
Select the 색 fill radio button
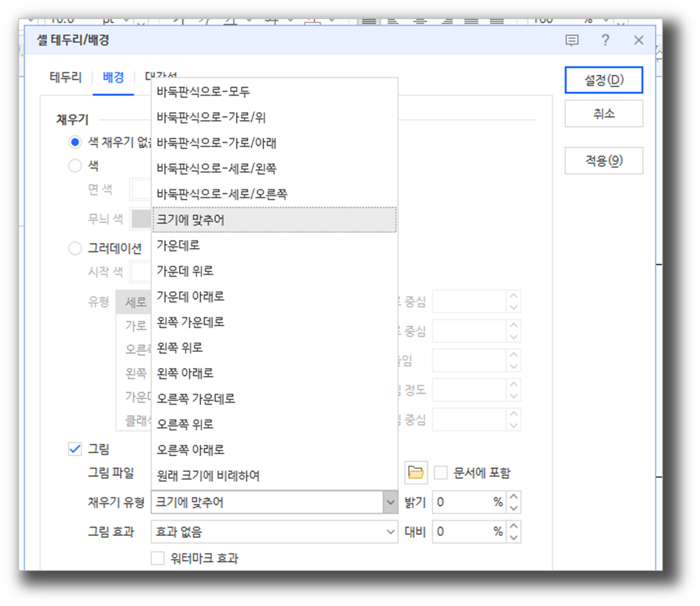pyautogui.click(x=75, y=166)
